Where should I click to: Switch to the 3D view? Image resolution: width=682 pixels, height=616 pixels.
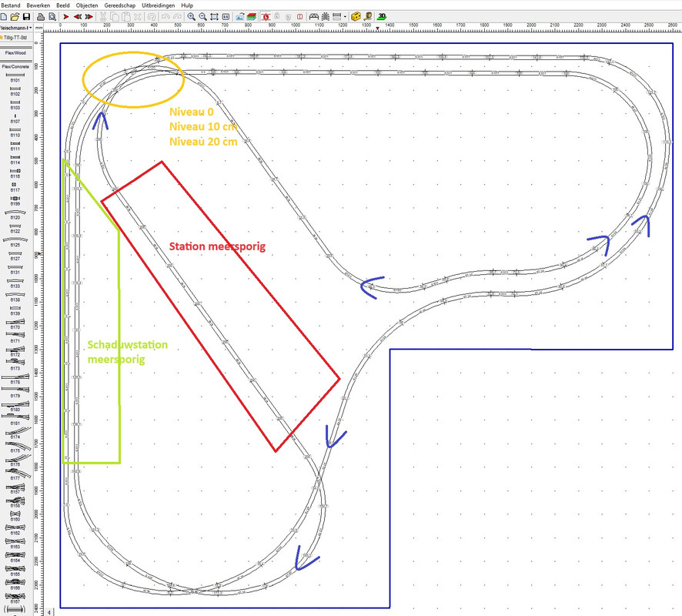(x=382, y=17)
